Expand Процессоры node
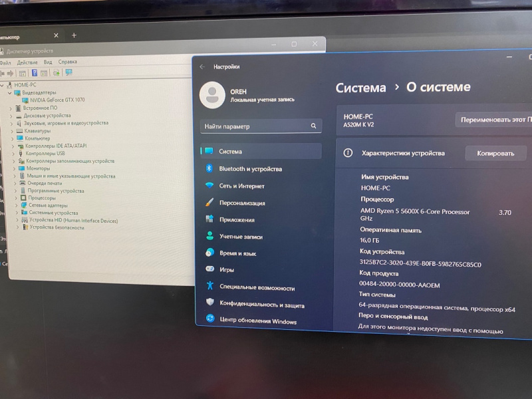 point(15,198)
